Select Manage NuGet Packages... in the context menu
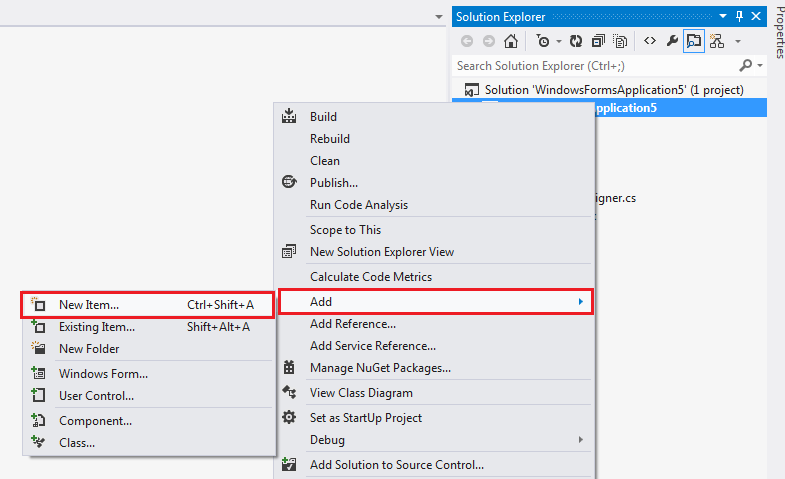Image resolution: width=785 pixels, height=479 pixels. [380, 367]
